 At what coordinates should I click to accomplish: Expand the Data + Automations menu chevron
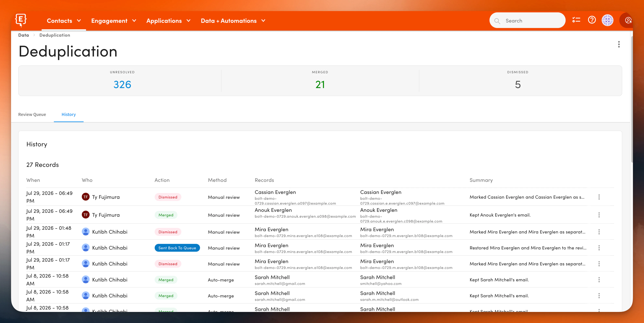(263, 21)
